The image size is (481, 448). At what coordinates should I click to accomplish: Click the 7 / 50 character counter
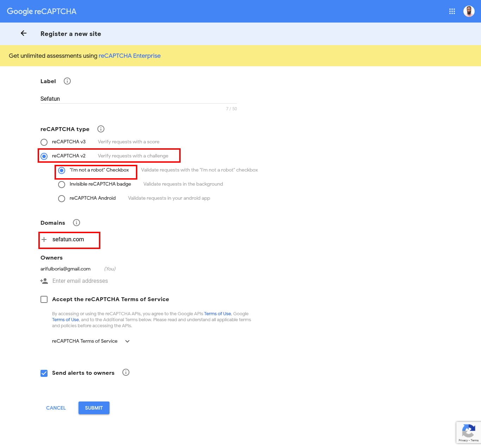click(x=231, y=109)
